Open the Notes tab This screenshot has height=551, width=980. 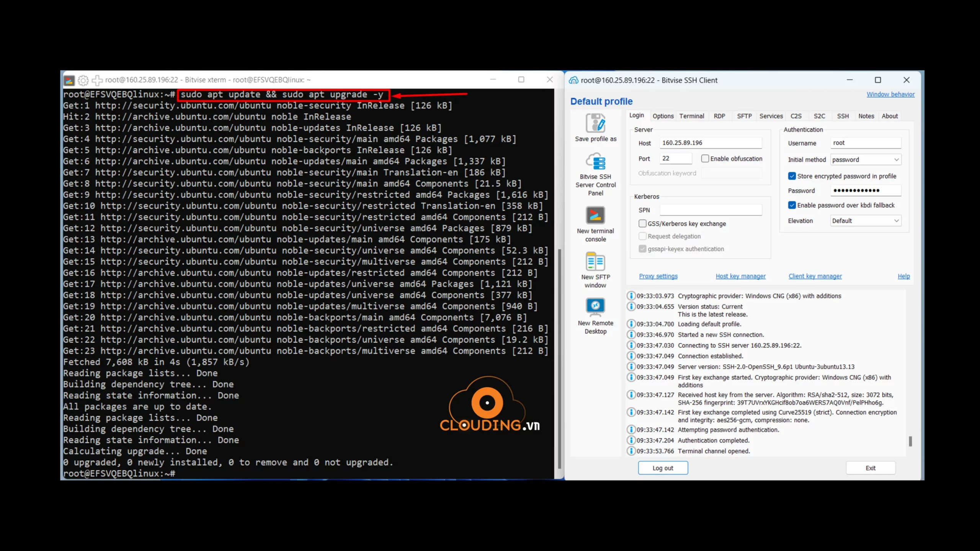(866, 116)
